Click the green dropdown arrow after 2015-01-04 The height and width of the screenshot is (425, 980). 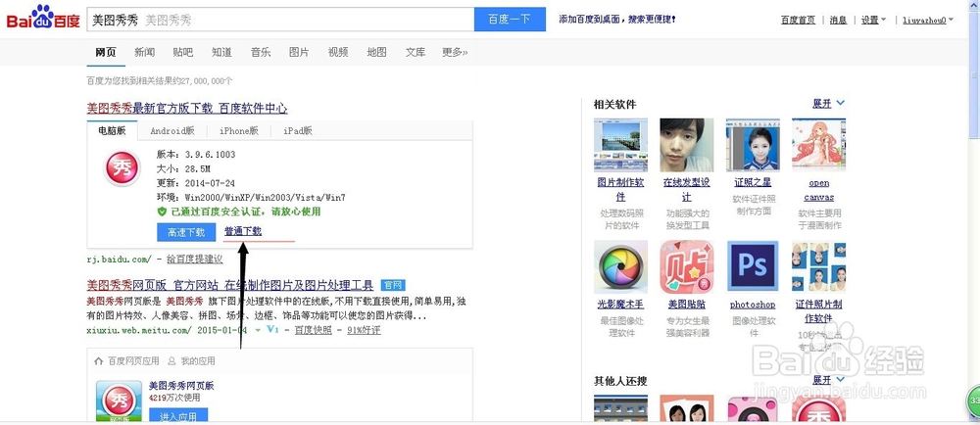tap(258, 330)
